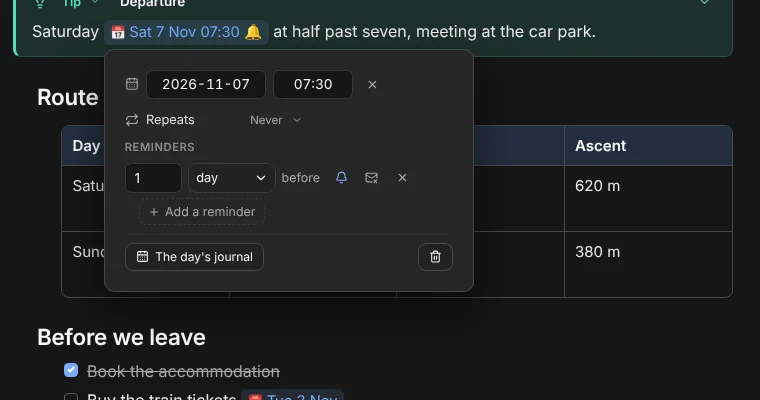
Task: Click the Departure callout title
Action: pyautogui.click(x=152, y=3)
